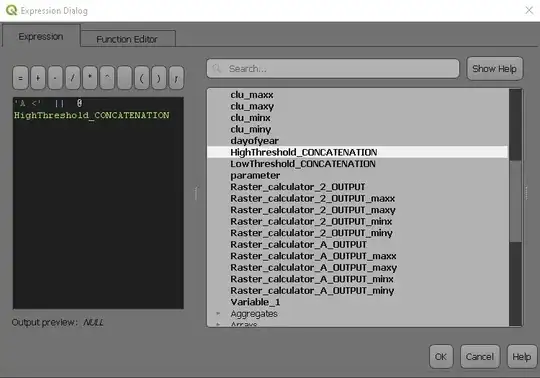540x378 pixels.
Task: Insert the caret power operator
Action: tap(107, 78)
